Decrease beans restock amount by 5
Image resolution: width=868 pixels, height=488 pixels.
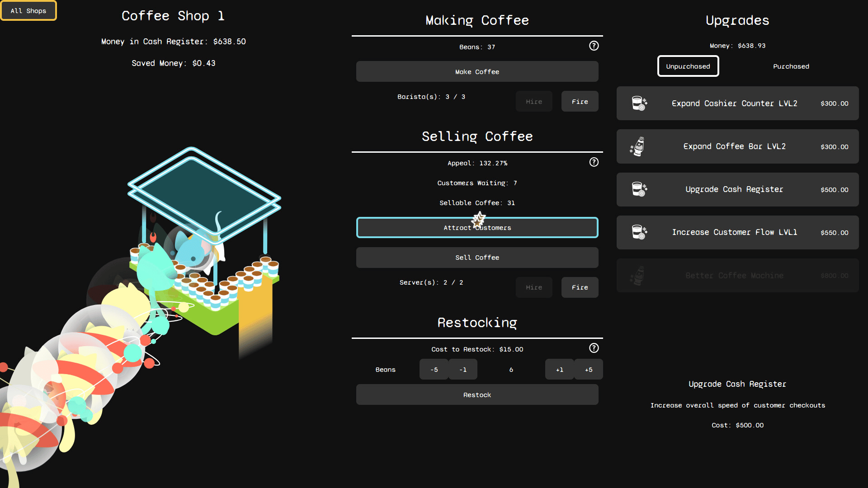click(434, 370)
